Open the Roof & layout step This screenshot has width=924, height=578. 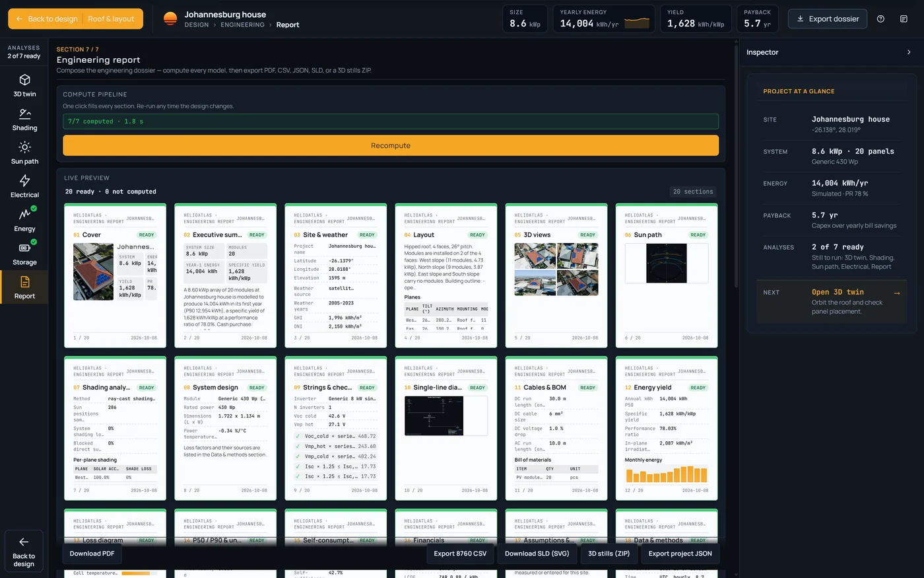pyautogui.click(x=111, y=18)
